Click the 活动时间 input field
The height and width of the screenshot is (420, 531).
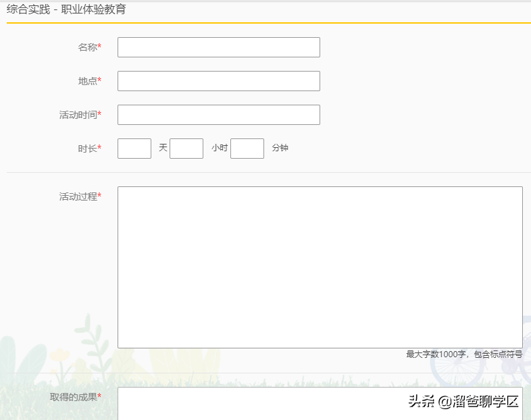click(x=219, y=115)
